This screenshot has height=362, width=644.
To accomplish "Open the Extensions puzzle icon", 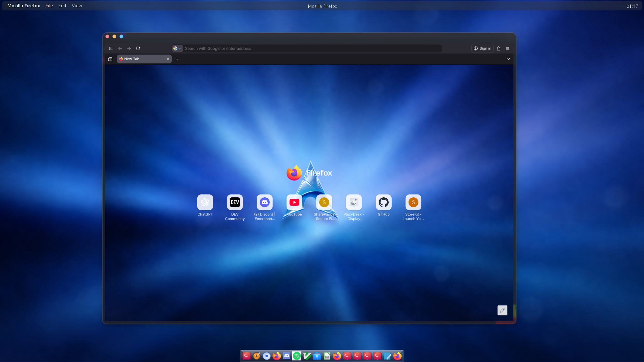I will (499, 48).
